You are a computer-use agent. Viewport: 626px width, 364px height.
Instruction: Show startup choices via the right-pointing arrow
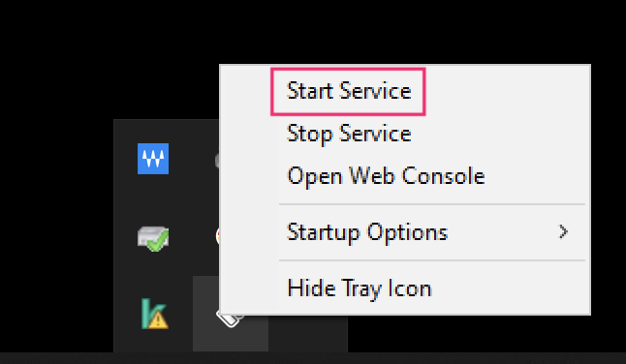563,231
